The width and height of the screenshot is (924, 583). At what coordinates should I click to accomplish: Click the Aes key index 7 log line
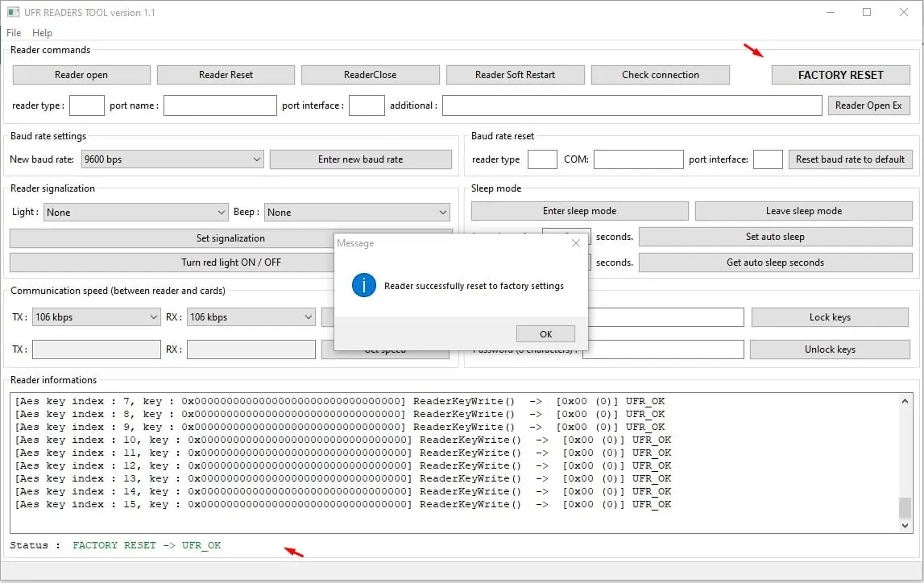pyautogui.click(x=340, y=402)
